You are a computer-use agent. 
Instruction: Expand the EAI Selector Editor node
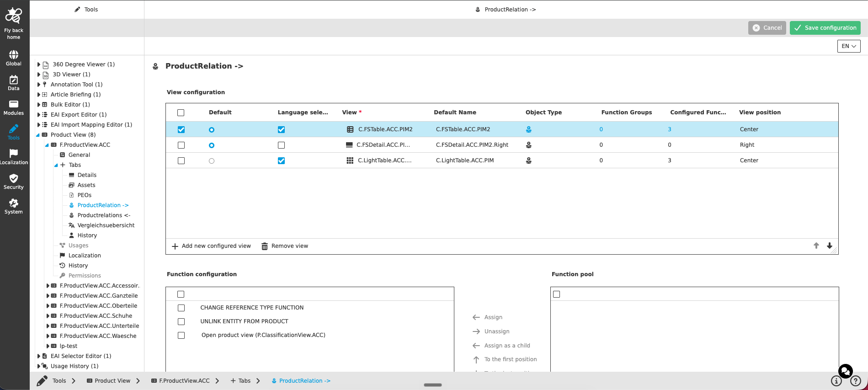click(x=39, y=356)
